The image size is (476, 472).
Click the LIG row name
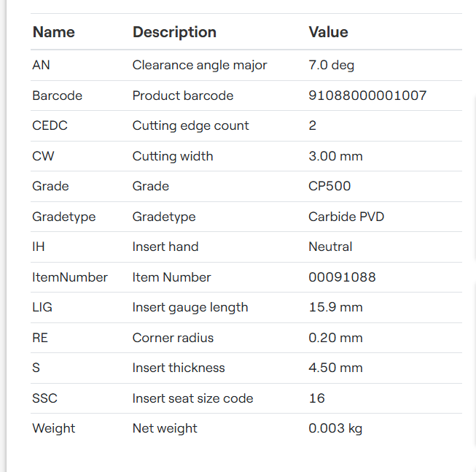pos(42,307)
